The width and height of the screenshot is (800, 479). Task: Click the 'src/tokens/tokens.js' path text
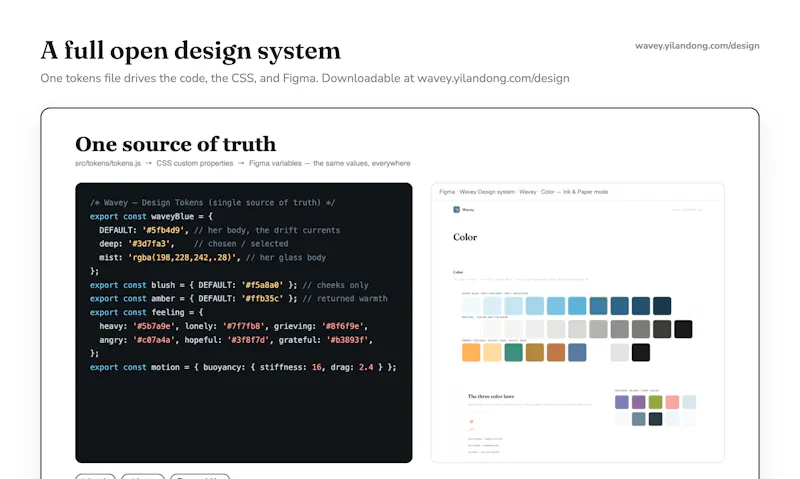108,163
